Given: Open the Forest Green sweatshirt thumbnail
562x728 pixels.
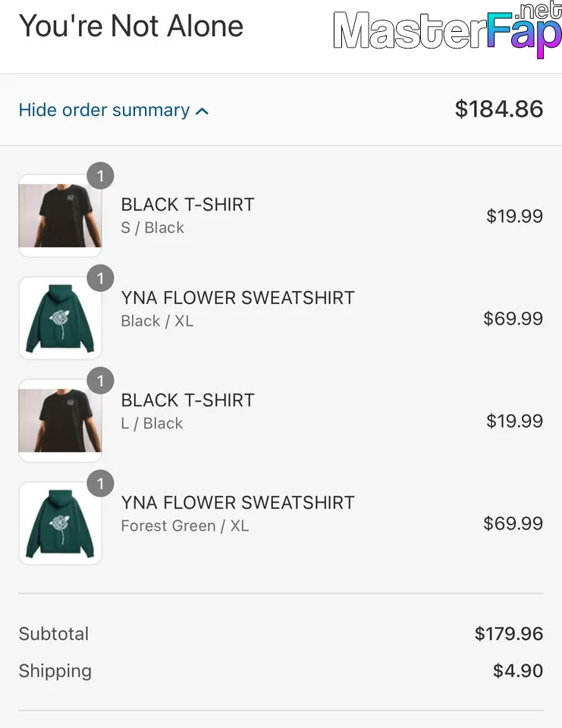Looking at the screenshot, I should [x=60, y=523].
